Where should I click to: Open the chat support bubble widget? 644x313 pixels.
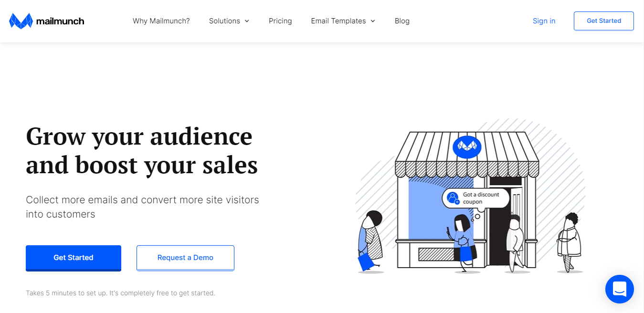coord(619,289)
